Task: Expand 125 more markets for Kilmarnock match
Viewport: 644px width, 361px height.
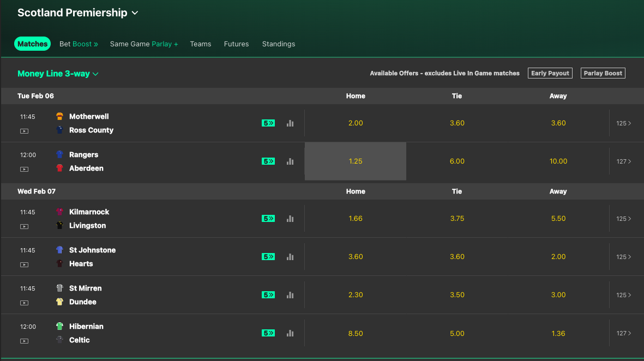Action: click(x=623, y=219)
